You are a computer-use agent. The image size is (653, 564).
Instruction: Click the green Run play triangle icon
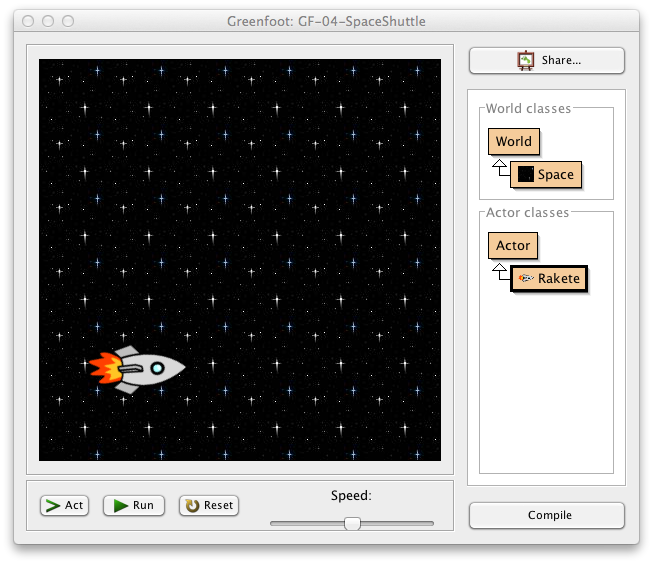[x=121, y=505]
